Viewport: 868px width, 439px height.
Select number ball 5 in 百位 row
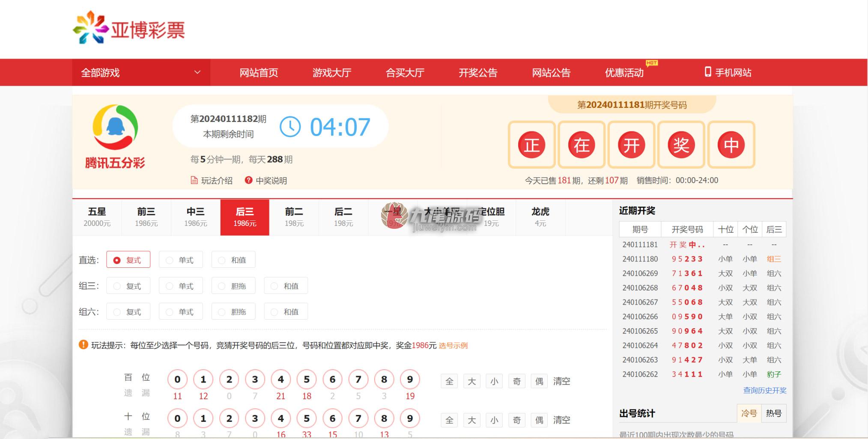[x=307, y=379]
